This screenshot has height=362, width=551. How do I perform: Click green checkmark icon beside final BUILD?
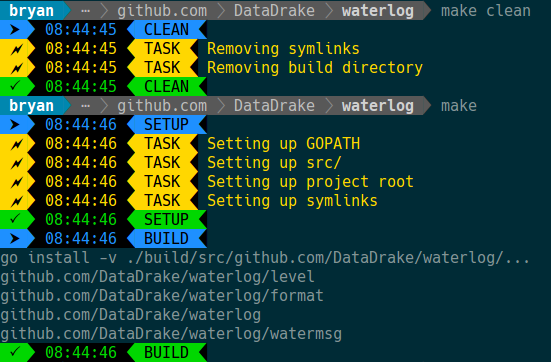tap(15, 352)
